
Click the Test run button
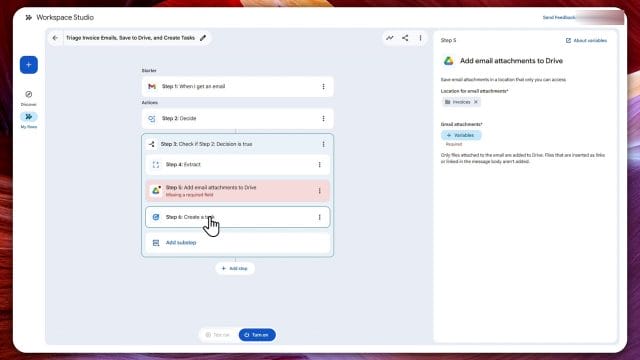coord(218,335)
